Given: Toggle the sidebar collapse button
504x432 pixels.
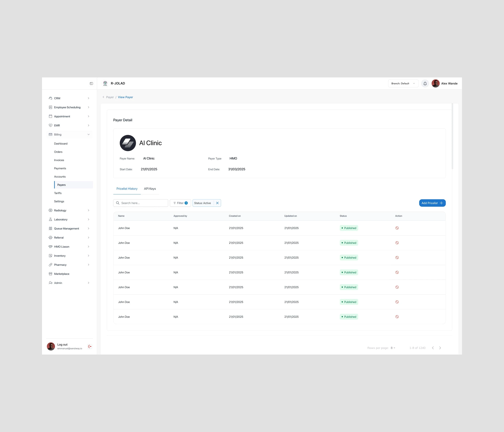Looking at the screenshot, I should coord(91,83).
